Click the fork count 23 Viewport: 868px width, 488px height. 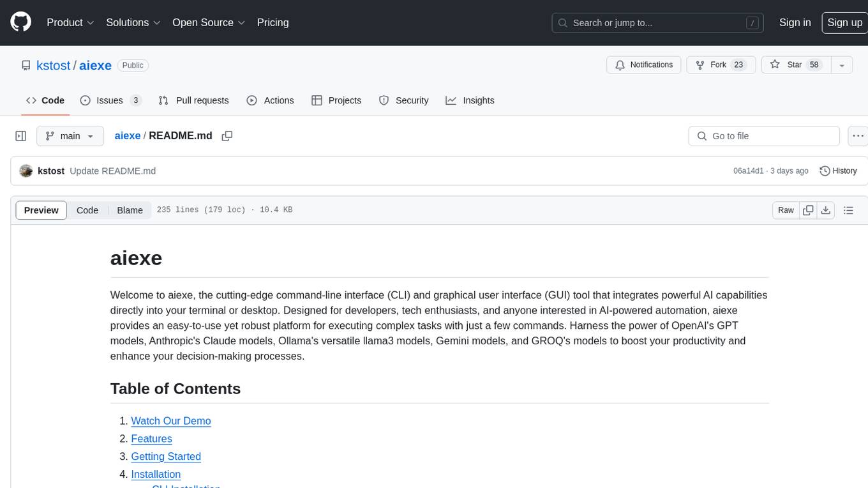click(738, 65)
